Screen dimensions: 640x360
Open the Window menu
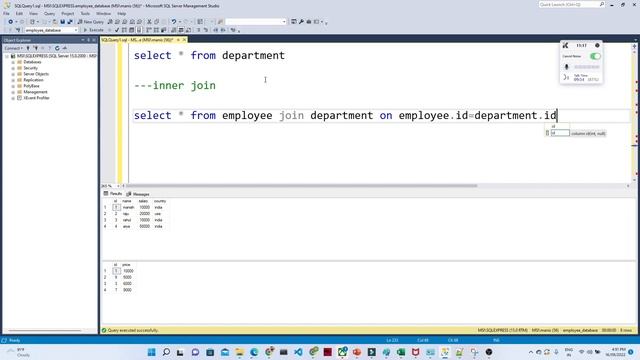point(103,13)
